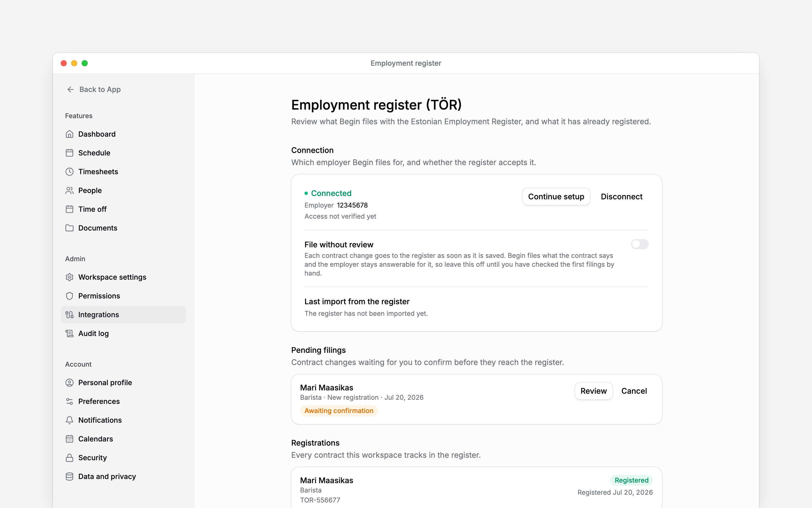Click the Integrations icon
Viewport: 812px width, 508px height.
[x=70, y=315]
